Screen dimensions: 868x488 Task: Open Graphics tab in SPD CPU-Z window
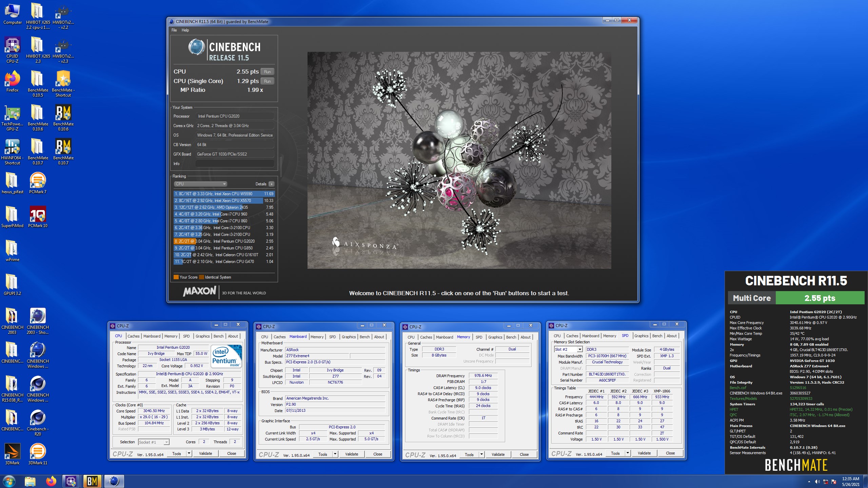(x=641, y=336)
